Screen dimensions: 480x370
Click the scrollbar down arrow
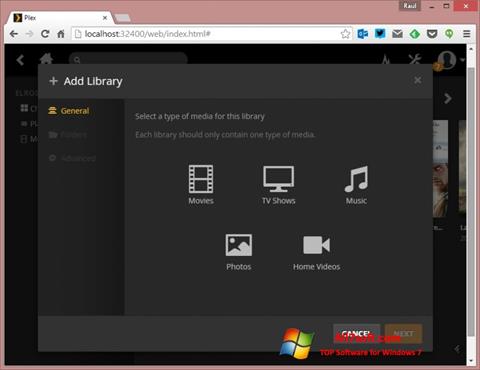[x=471, y=361]
